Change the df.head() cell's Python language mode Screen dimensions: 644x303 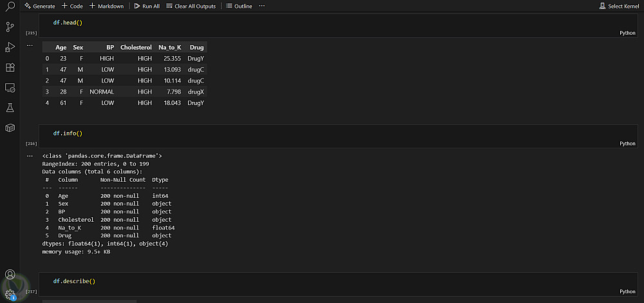point(627,33)
